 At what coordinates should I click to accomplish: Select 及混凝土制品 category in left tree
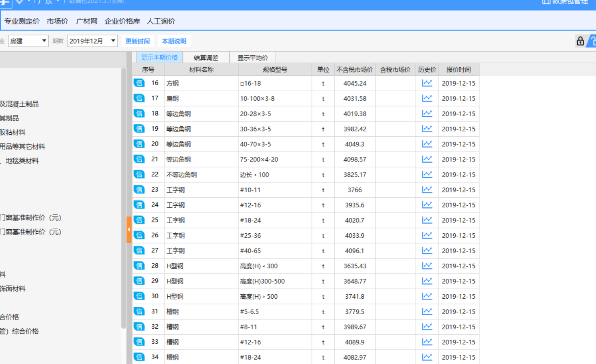click(19, 104)
